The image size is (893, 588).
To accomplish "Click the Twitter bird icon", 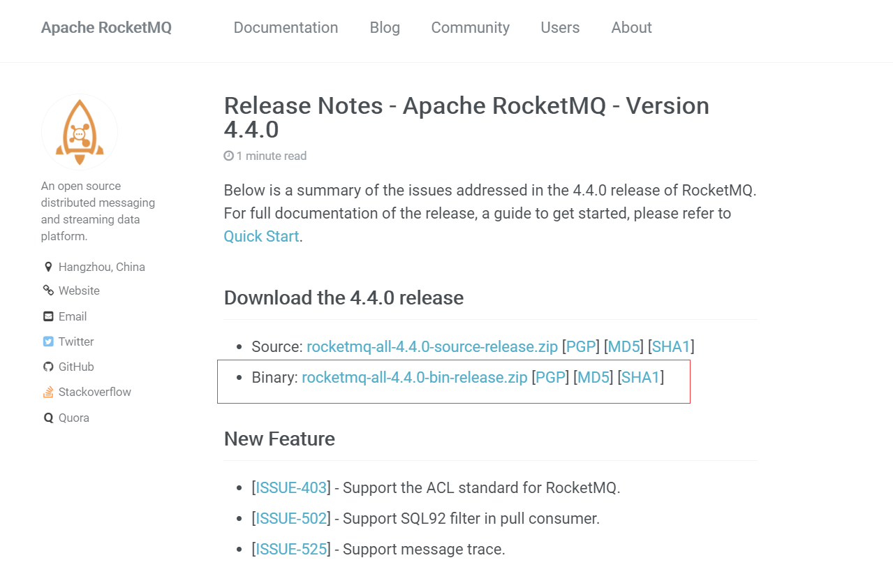I will [48, 341].
